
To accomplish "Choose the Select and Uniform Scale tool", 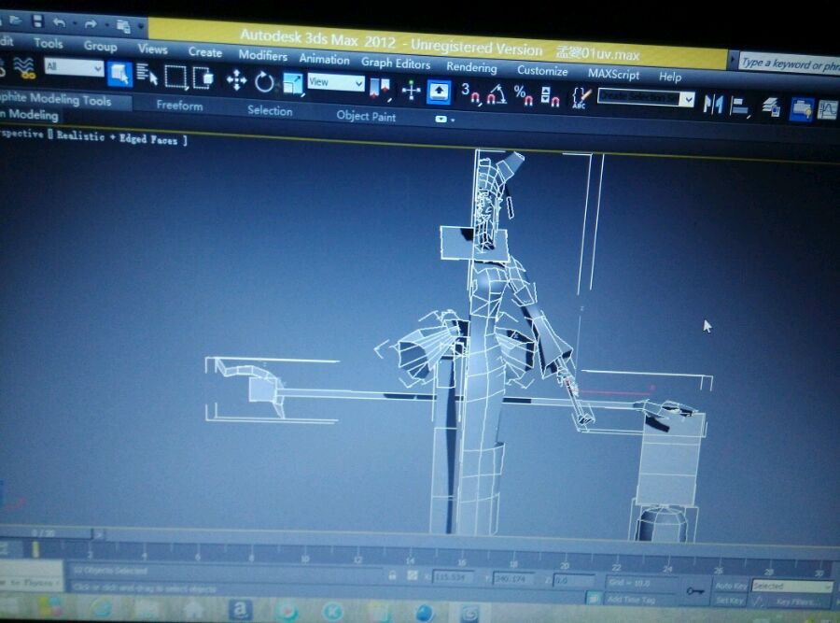I will (x=292, y=84).
